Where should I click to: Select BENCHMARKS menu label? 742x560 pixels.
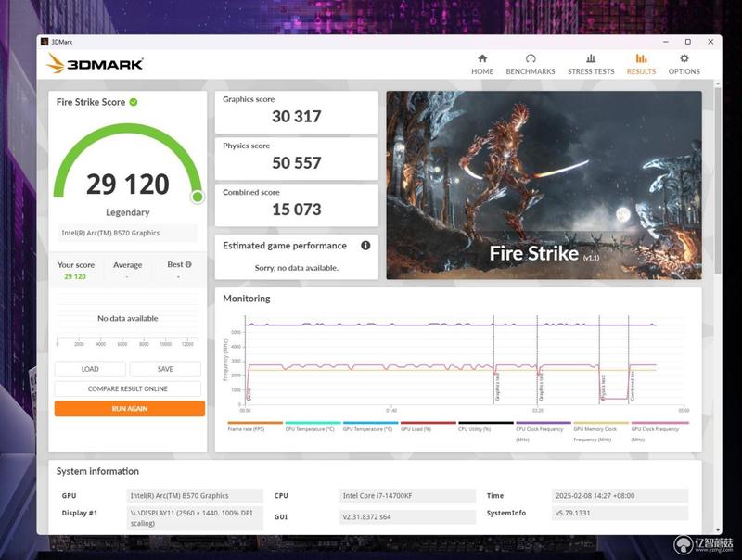531,71
